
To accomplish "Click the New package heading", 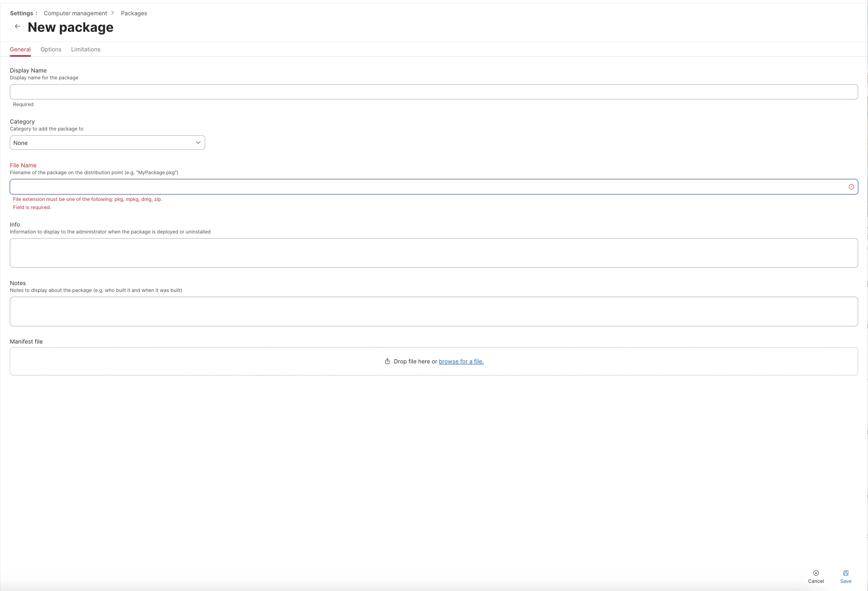I will [71, 27].
